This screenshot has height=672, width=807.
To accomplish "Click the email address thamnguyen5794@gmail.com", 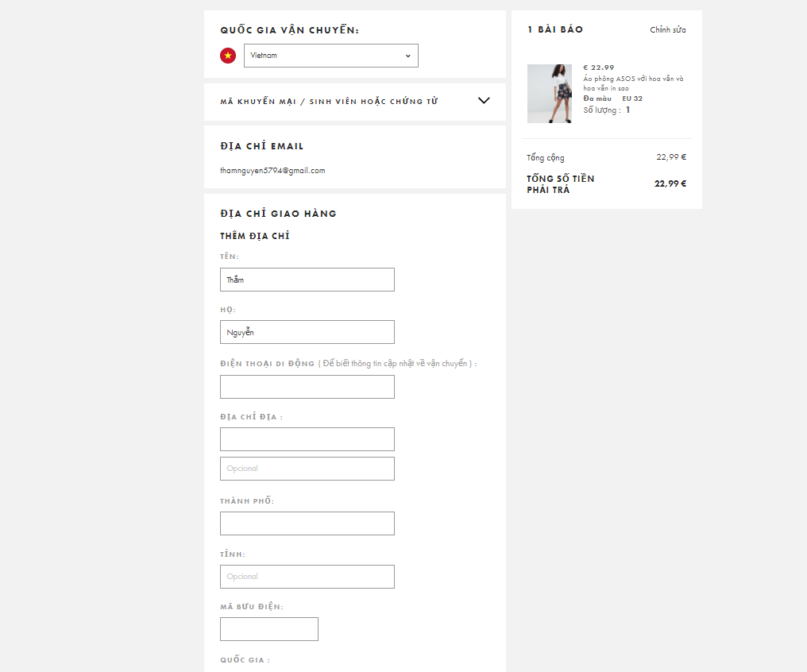I will point(272,171).
